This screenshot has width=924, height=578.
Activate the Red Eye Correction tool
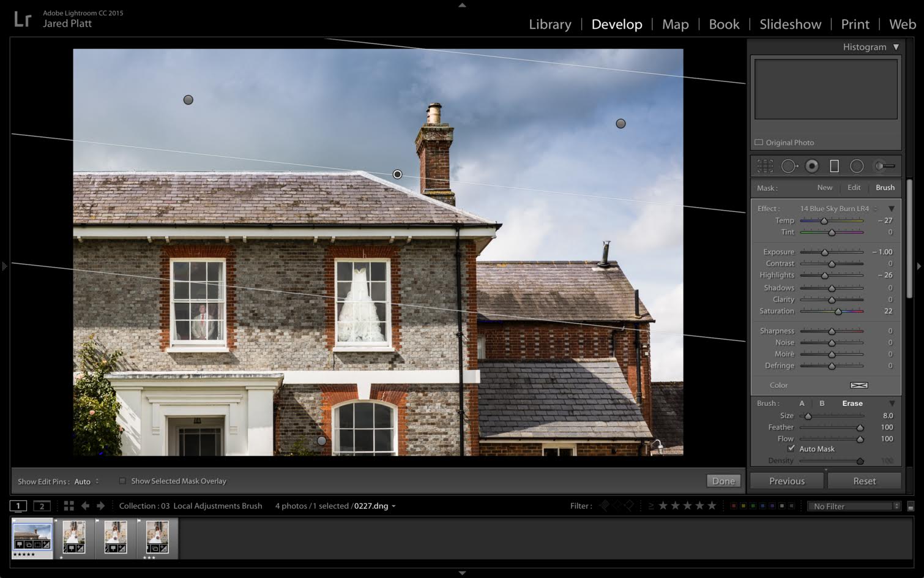click(812, 166)
